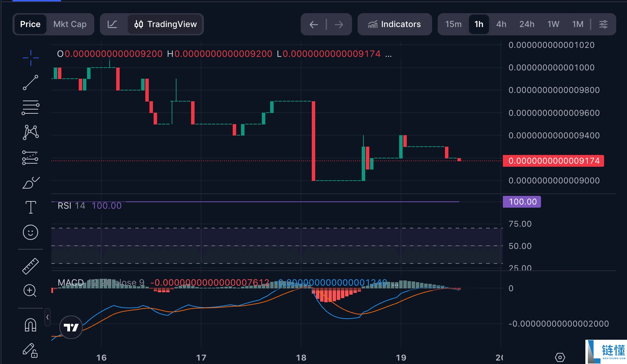
Task: Open the emoji sticker tool
Action: [31, 232]
